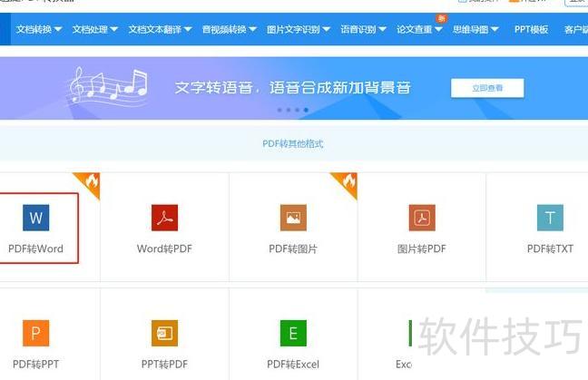Click the Word转PDF text label

point(164,248)
